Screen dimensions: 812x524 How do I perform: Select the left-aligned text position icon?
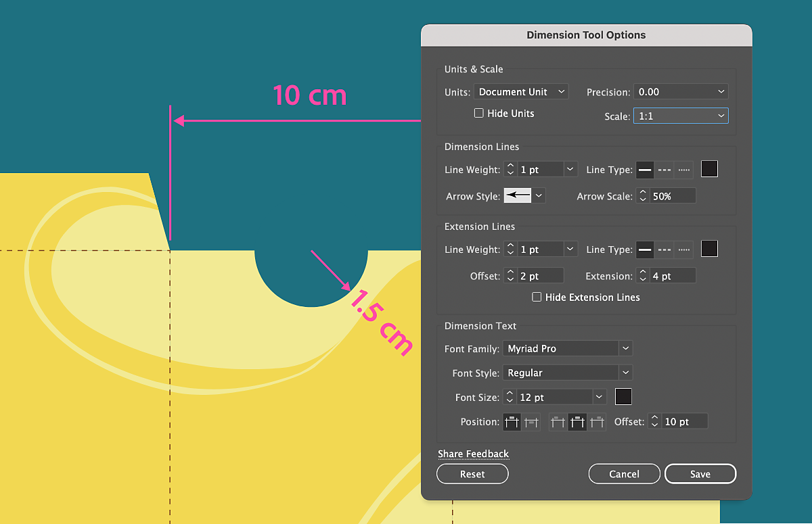558,421
